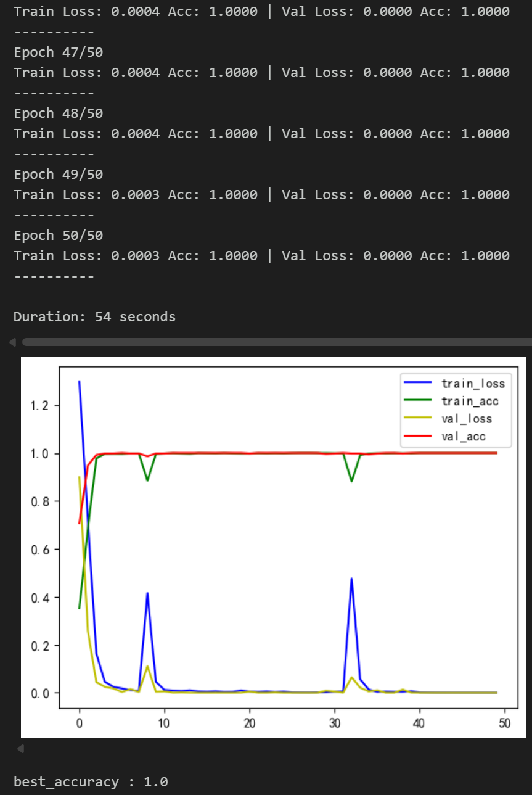This screenshot has height=795, width=532.
Task: Click the "Epoch 47/50" output line
Action: (x=59, y=52)
